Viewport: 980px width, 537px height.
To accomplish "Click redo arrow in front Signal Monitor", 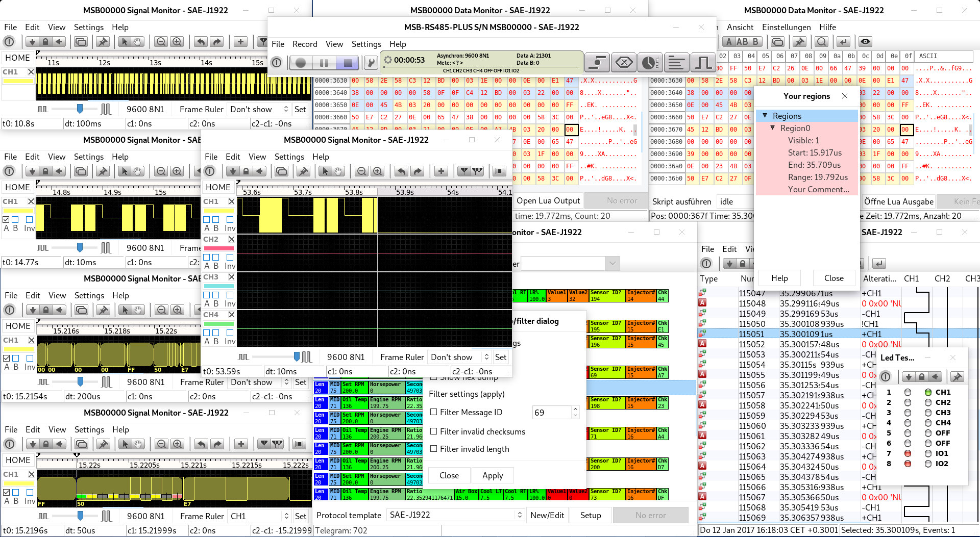I will [417, 171].
